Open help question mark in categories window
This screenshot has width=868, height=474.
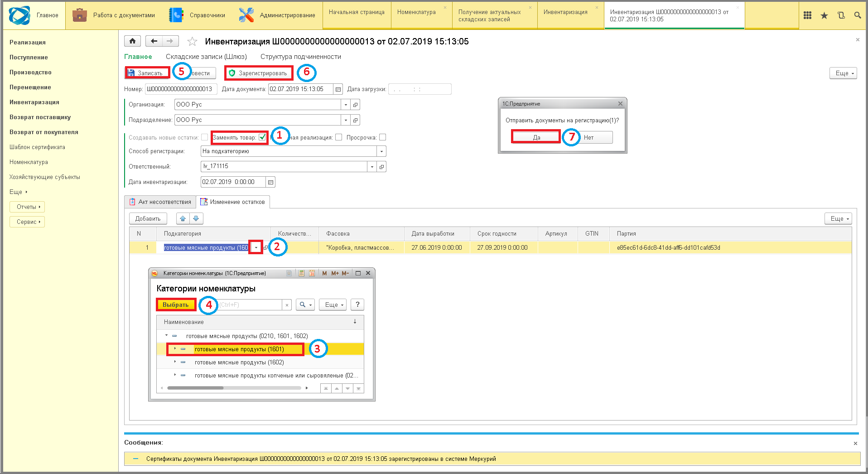[x=357, y=305]
